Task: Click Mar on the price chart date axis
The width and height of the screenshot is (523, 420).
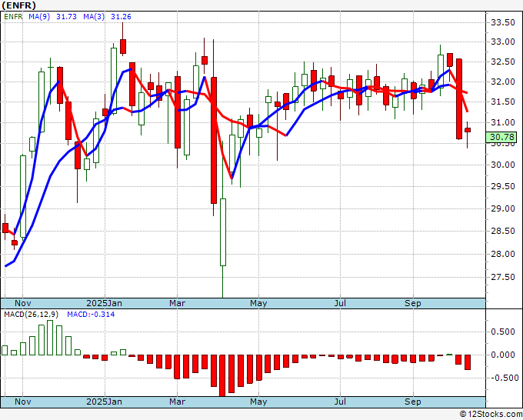Action: click(177, 304)
